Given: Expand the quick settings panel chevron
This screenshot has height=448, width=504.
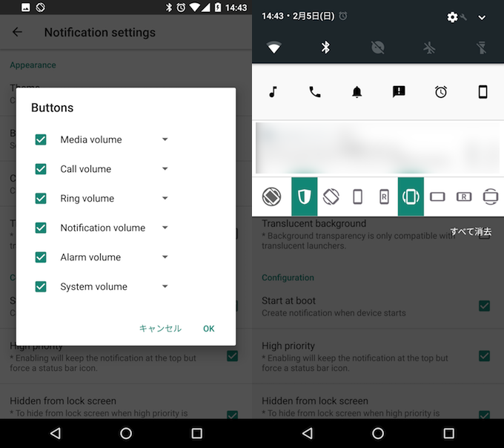Looking at the screenshot, I should pyautogui.click(x=482, y=17).
